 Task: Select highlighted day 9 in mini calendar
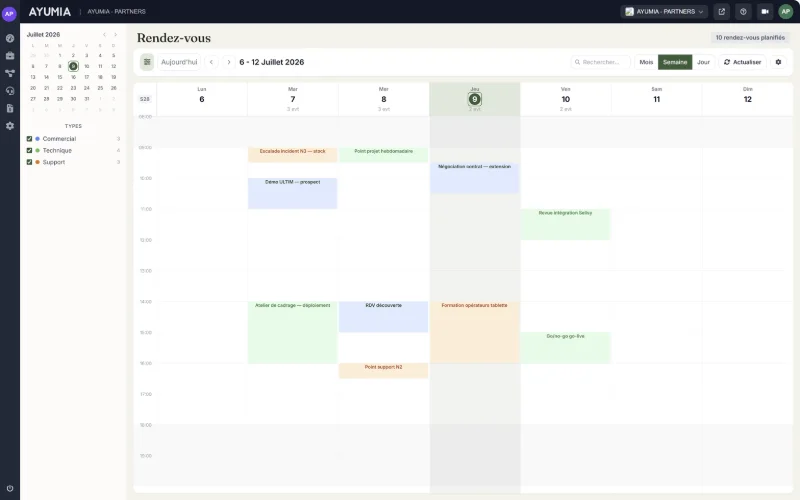pos(73,66)
